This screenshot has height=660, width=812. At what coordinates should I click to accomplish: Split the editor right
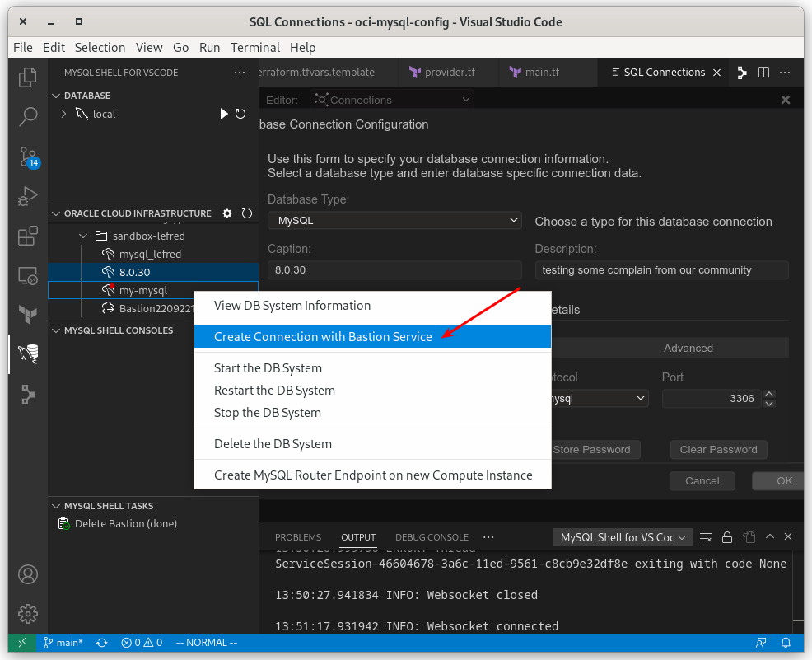click(x=763, y=73)
